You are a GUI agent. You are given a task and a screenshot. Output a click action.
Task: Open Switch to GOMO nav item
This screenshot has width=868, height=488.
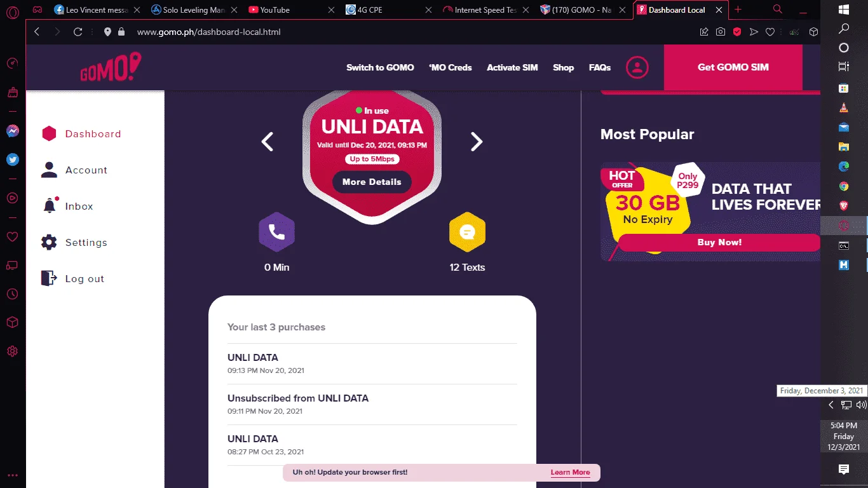tap(380, 67)
